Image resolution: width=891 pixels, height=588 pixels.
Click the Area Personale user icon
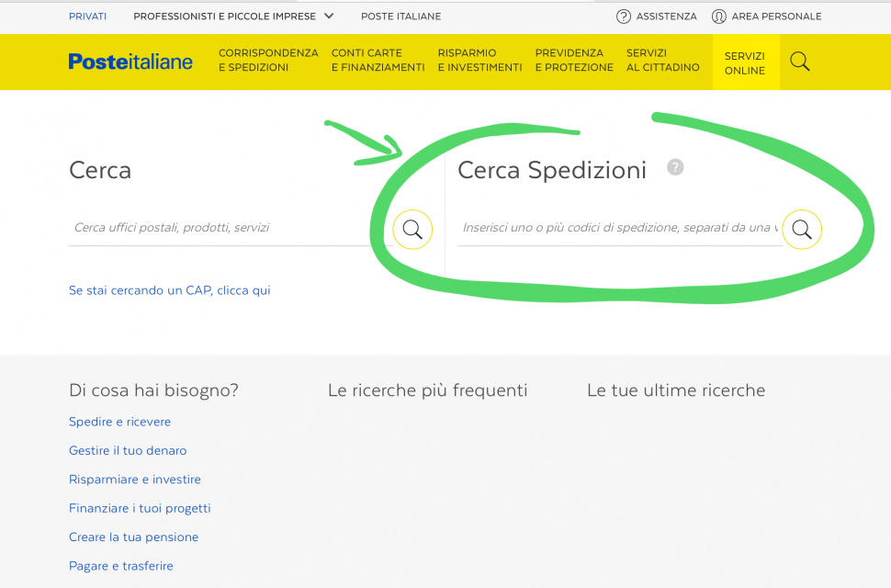click(x=719, y=17)
